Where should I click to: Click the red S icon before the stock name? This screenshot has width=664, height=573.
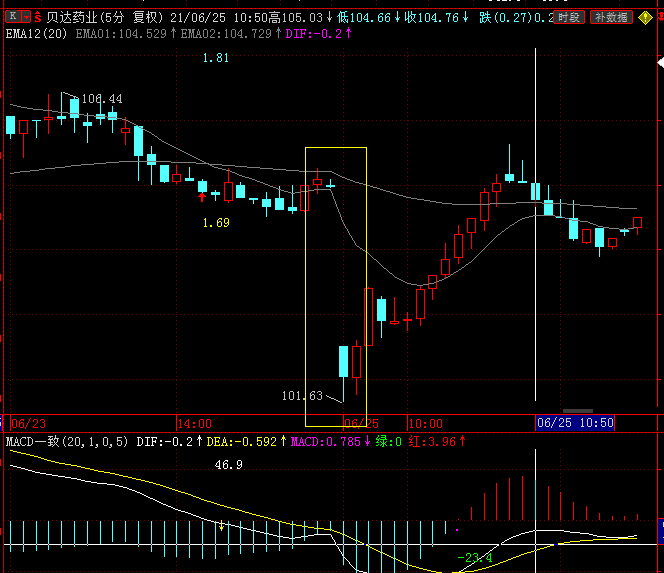pos(38,17)
